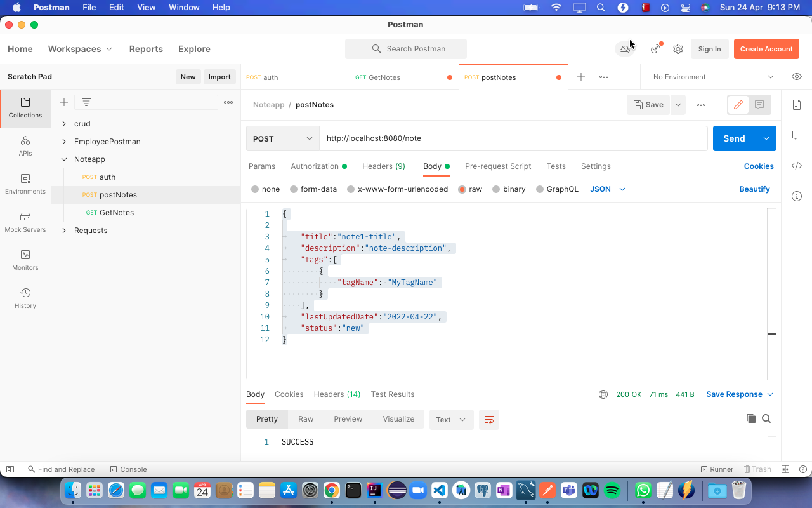Viewport: 812px width, 508px height.
Task: Open the satellite capture requests icon
Action: click(x=656, y=49)
